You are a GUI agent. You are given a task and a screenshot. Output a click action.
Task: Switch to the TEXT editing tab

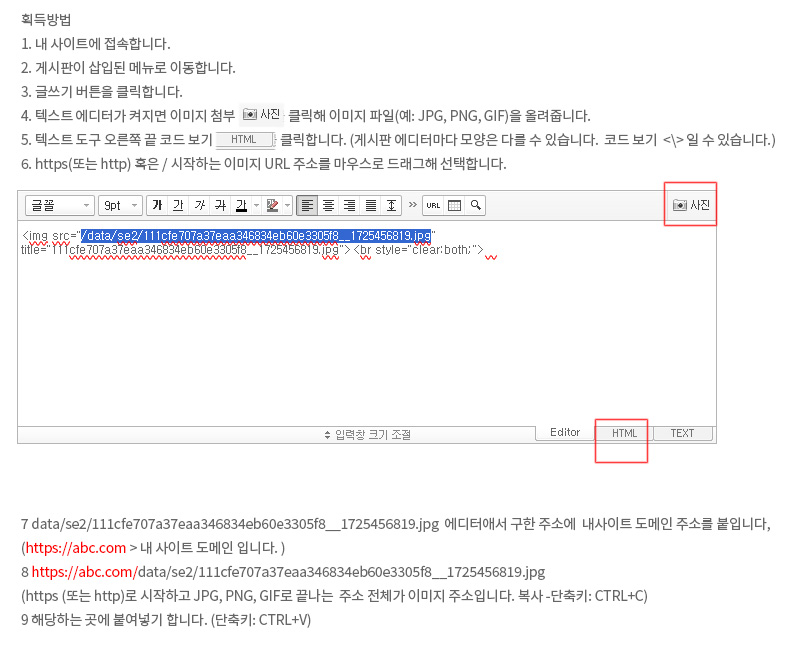(x=682, y=433)
